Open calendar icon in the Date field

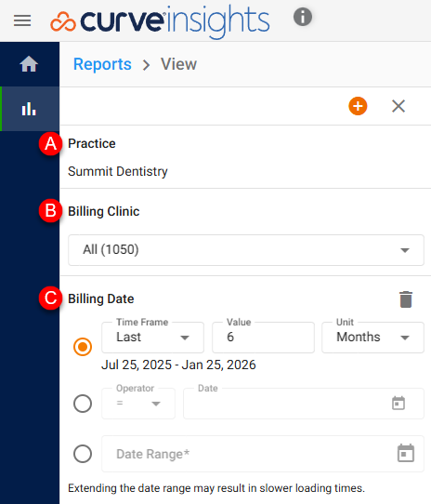(x=398, y=403)
